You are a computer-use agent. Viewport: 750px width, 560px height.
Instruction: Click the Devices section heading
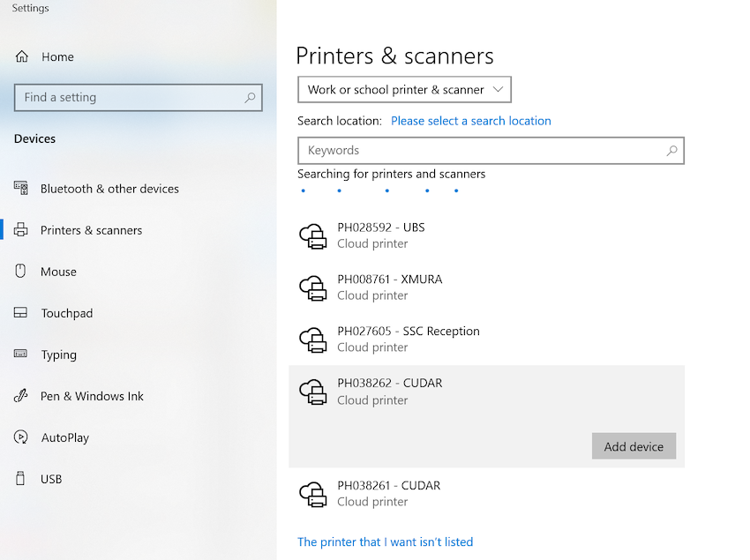34,138
